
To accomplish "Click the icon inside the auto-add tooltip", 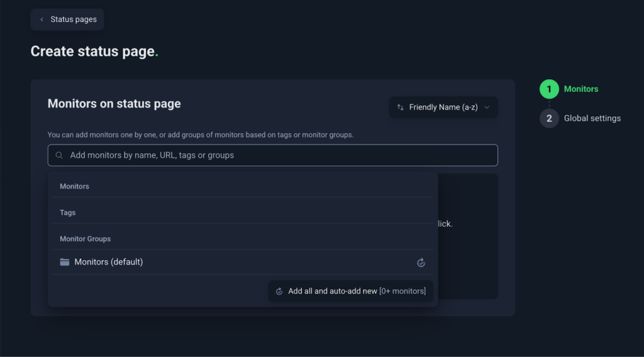I will (x=279, y=291).
